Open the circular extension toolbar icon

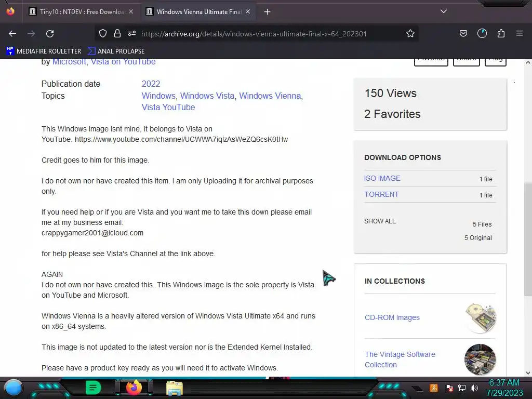482,33
